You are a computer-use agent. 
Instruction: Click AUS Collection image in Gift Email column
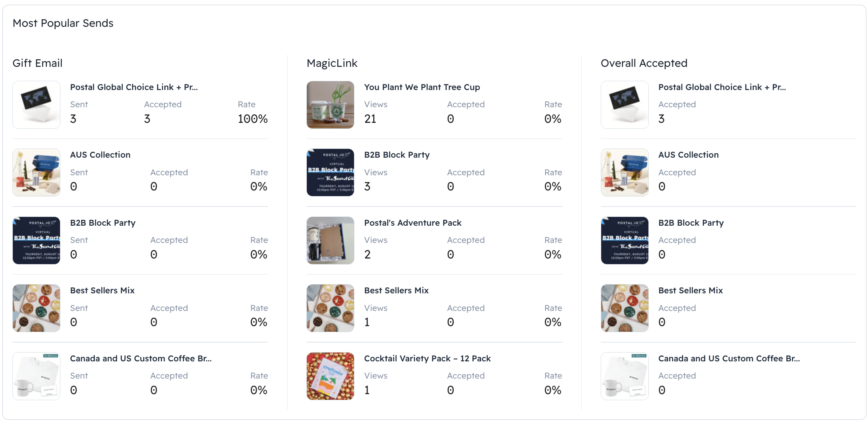pos(36,172)
